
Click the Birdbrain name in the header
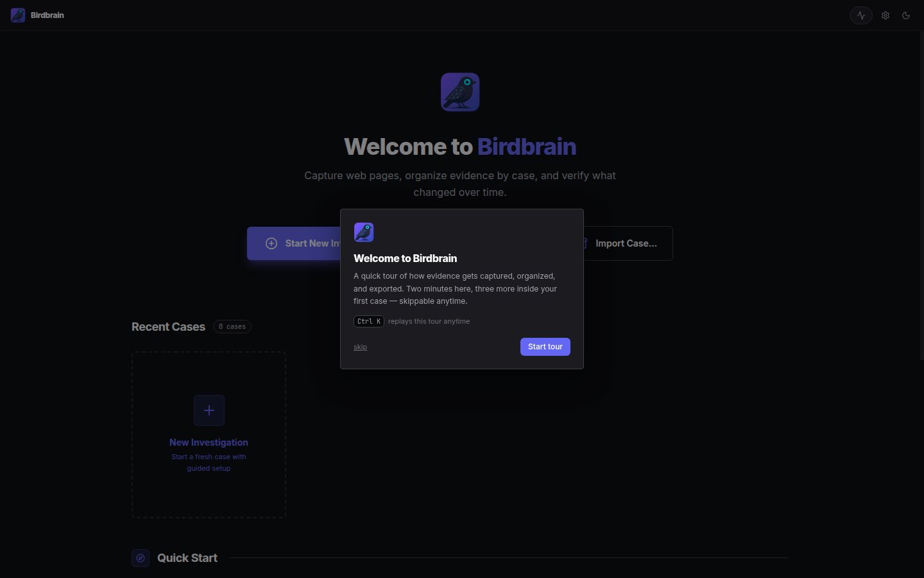[47, 15]
